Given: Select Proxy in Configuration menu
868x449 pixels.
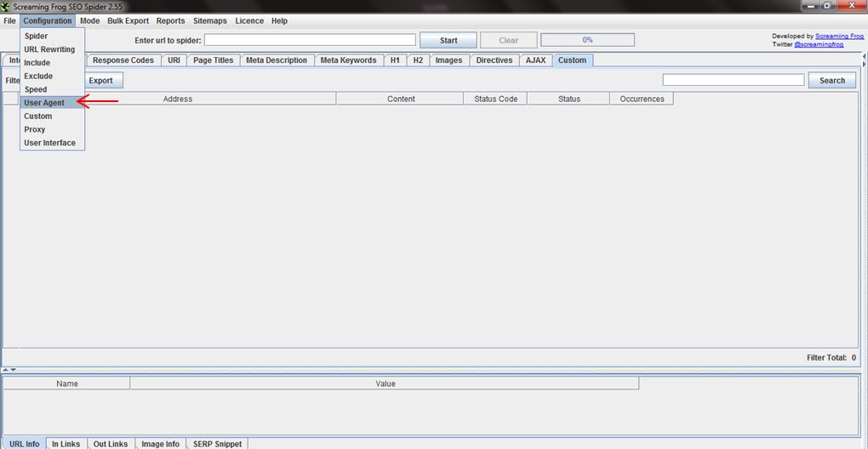Looking at the screenshot, I should (52, 129).
